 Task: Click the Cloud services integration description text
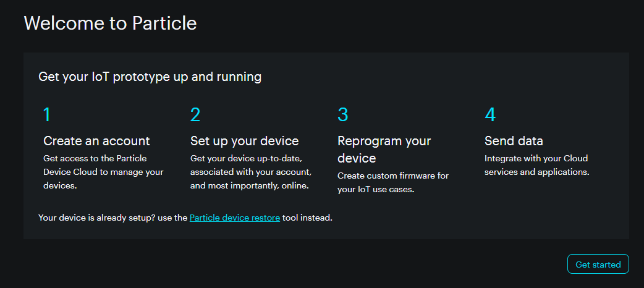[x=536, y=166]
